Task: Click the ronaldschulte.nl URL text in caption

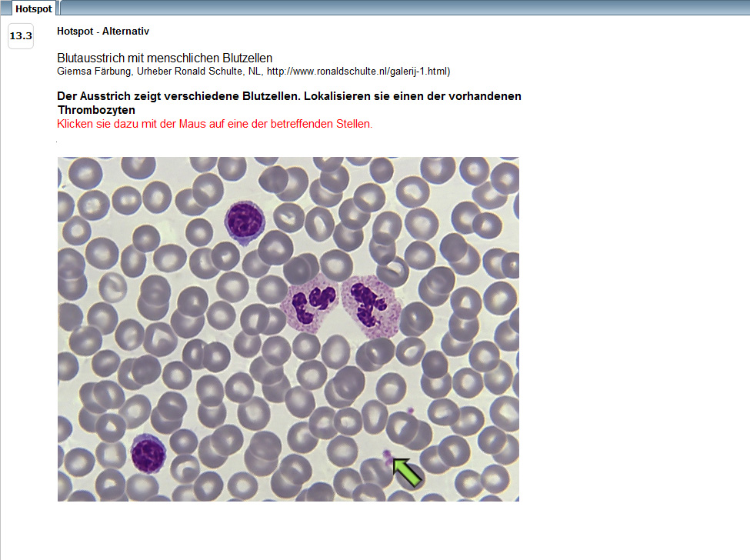Action: [357, 72]
